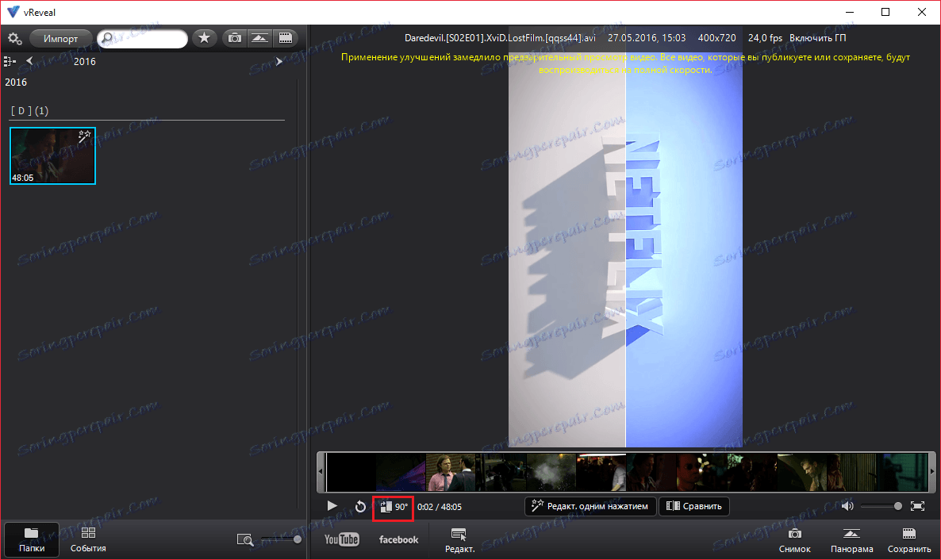This screenshot has width=941, height=560.
Task: Filter library by panoramas icon
Action: [x=260, y=38]
